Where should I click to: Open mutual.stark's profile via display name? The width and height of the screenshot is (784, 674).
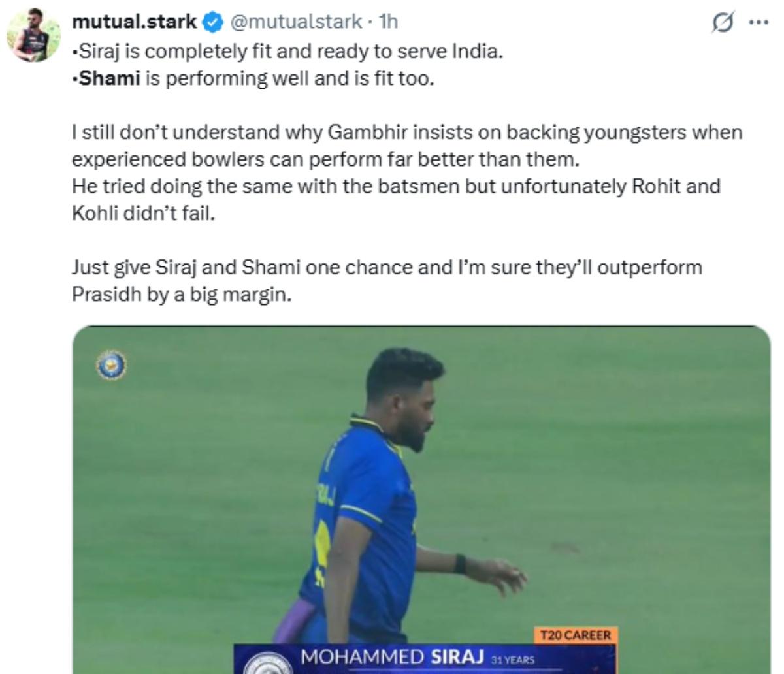(134, 22)
